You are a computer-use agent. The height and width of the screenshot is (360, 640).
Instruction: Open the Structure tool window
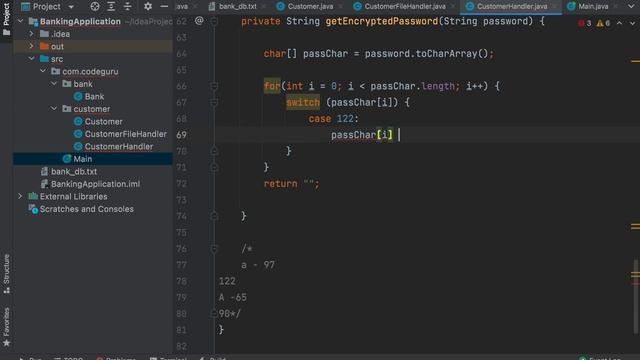pos(6,273)
